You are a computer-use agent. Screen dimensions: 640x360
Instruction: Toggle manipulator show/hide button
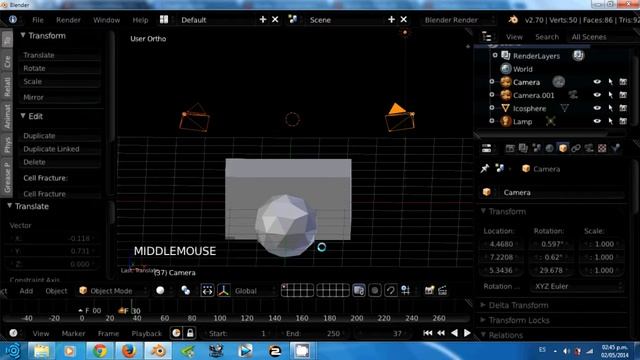tap(207, 290)
